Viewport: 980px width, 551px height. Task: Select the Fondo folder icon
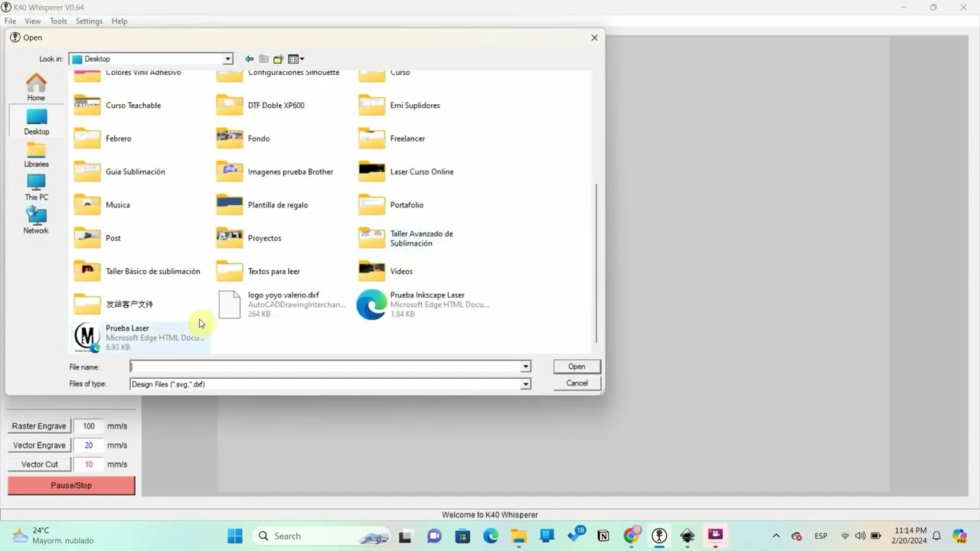[230, 138]
